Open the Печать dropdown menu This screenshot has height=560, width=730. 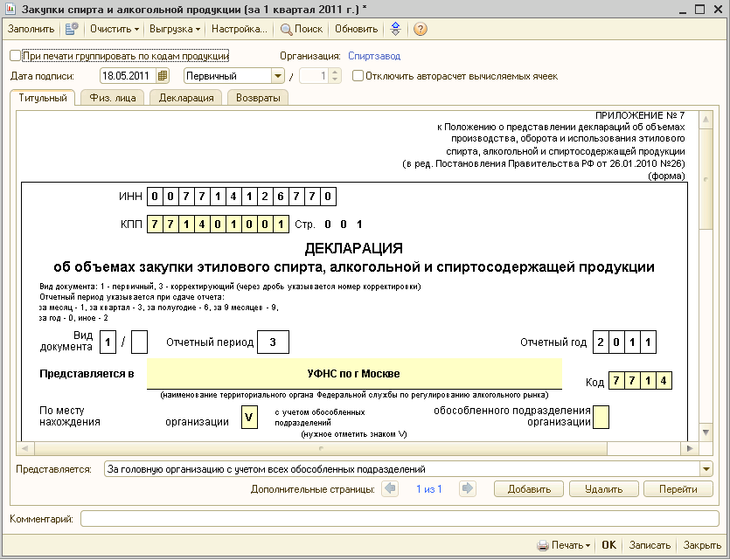[x=564, y=545]
